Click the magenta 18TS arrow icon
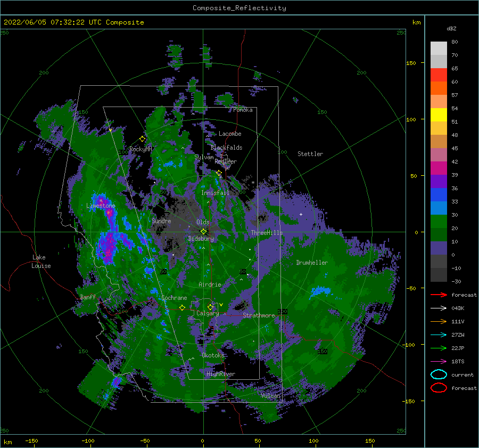The width and height of the screenshot is (479, 448). pyautogui.click(x=439, y=361)
